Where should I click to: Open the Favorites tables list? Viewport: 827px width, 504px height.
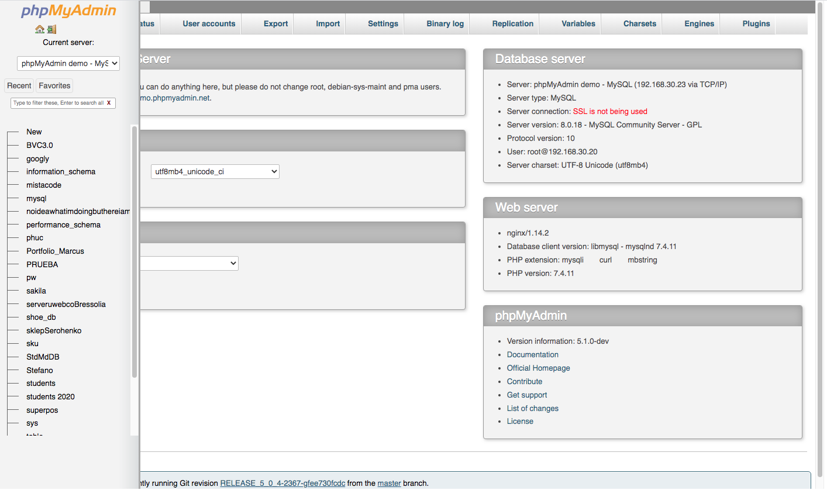(x=54, y=85)
